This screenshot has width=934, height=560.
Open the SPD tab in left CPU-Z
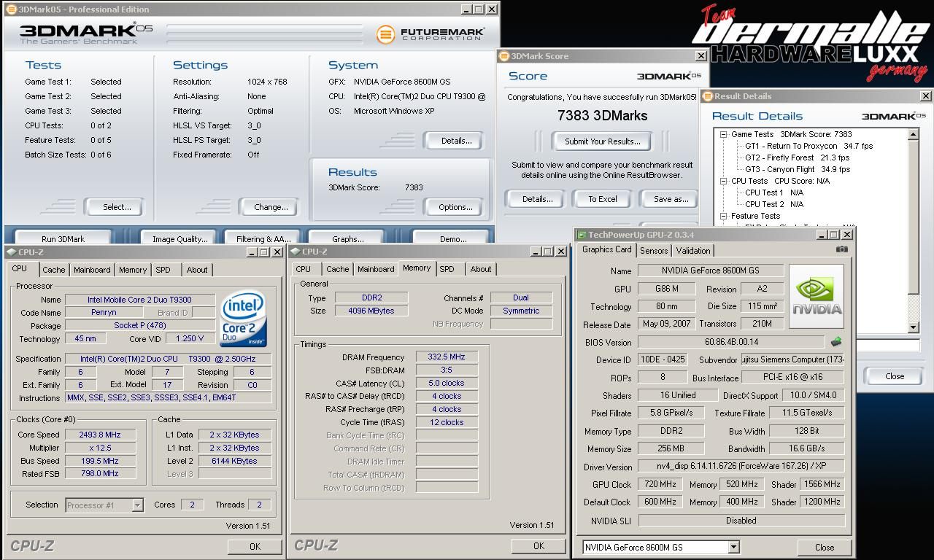click(163, 270)
